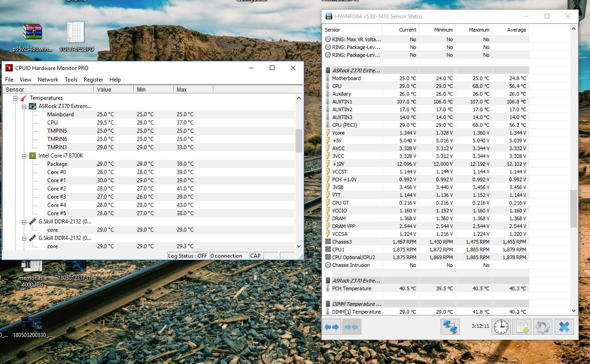This screenshot has width=590, height=364.
Task: Click the motherboard icon beside ASRock Z370 in HWMonitor
Action: tap(33, 106)
